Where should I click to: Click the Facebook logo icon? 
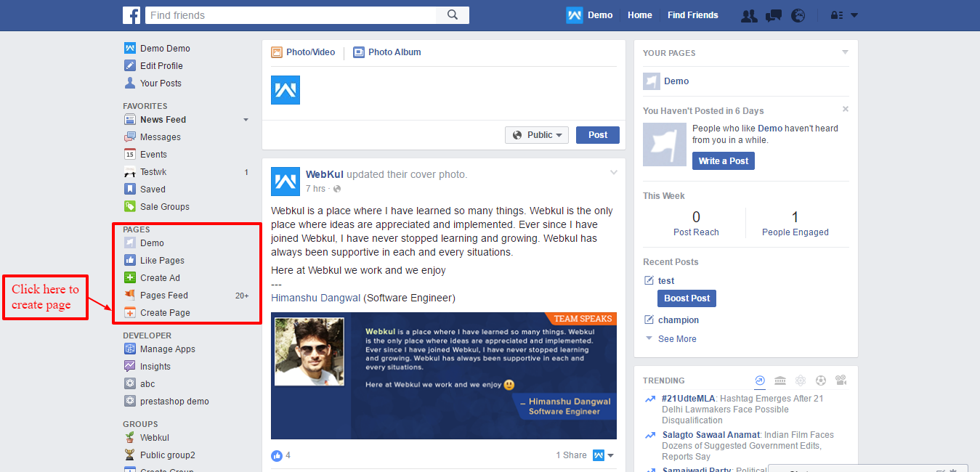click(131, 15)
